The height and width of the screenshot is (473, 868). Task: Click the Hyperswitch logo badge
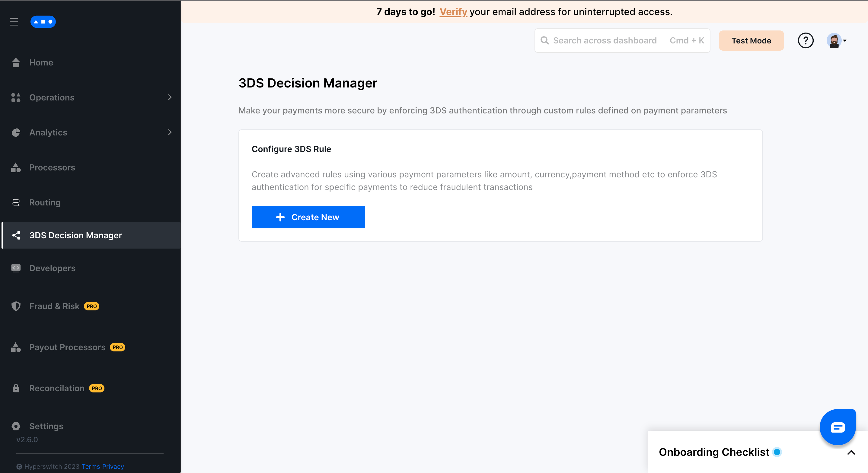click(43, 22)
